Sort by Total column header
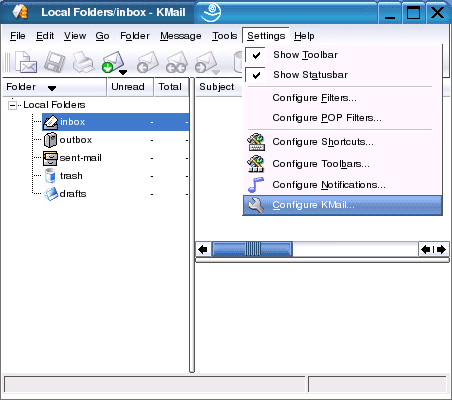Screen dimensions: 452x400 (171, 87)
